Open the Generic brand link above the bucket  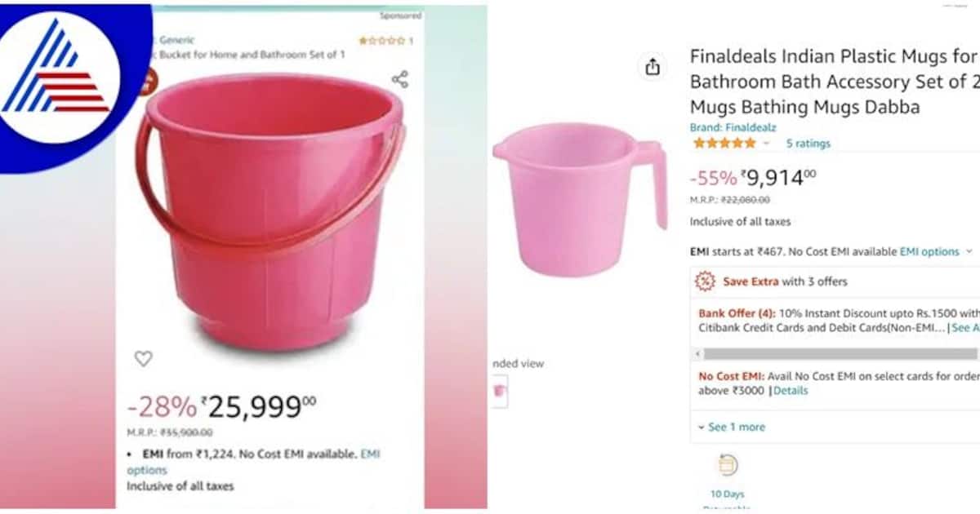point(177,40)
